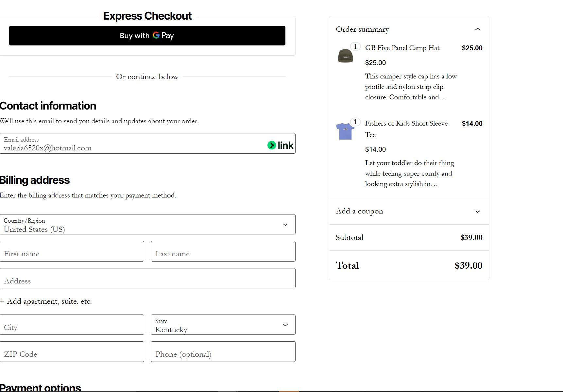This screenshot has height=392, width=563.
Task: Click the Buy with G Pay button
Action: click(x=147, y=36)
